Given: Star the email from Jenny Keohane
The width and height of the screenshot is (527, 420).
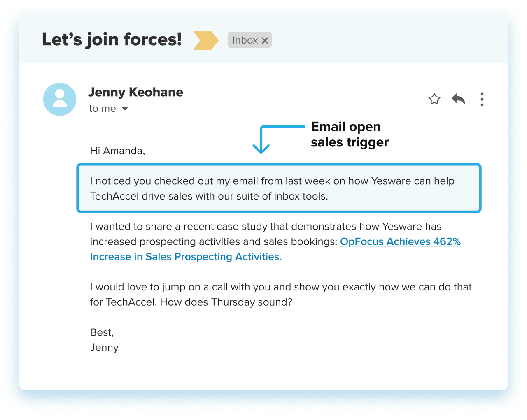Looking at the screenshot, I should (x=434, y=99).
